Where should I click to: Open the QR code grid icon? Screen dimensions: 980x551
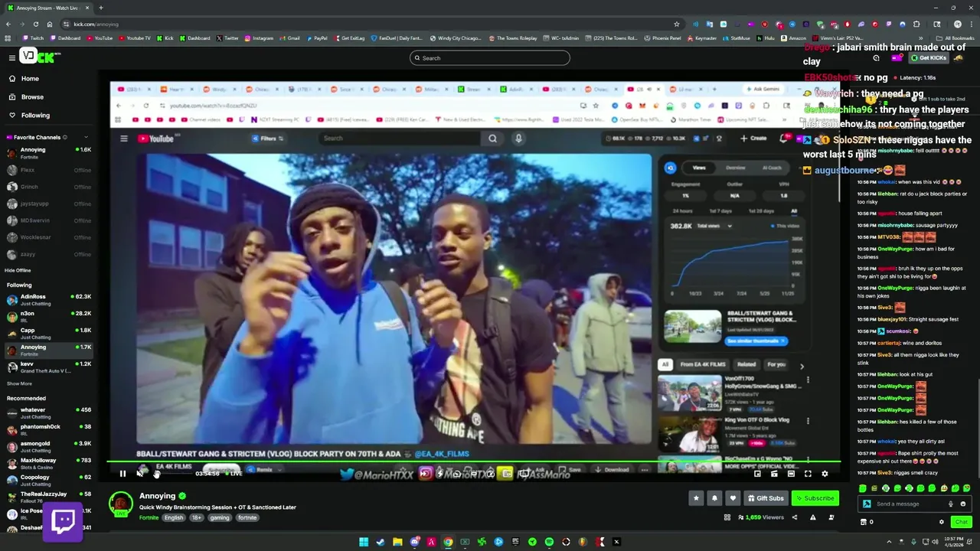coord(727,517)
